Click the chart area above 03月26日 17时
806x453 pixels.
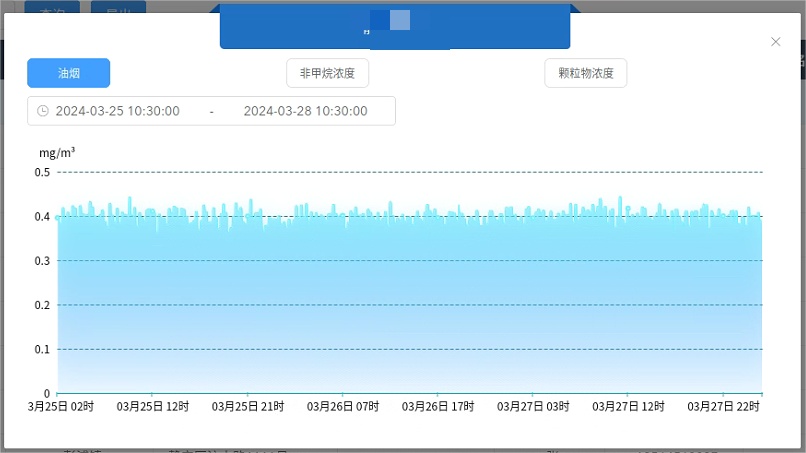pos(438,300)
